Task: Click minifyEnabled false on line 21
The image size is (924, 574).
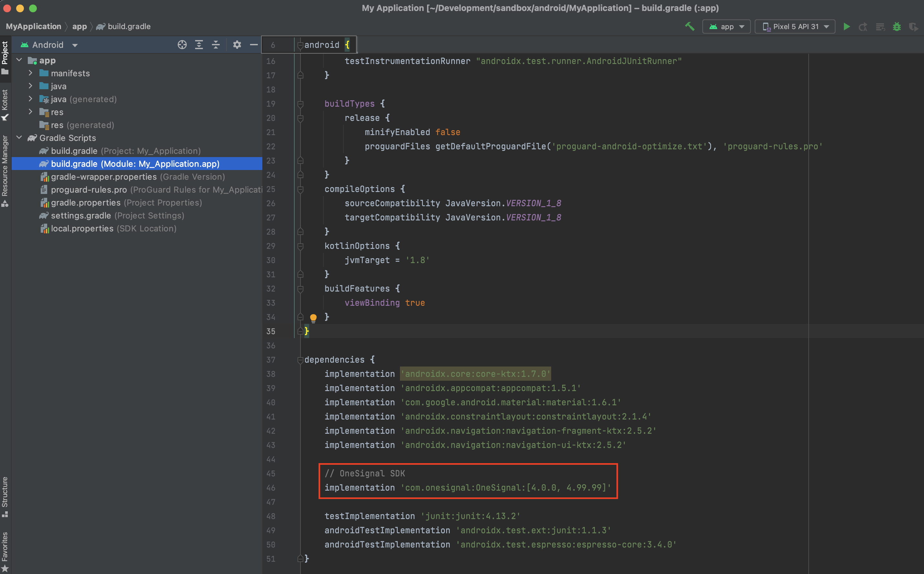Action: coord(413,132)
